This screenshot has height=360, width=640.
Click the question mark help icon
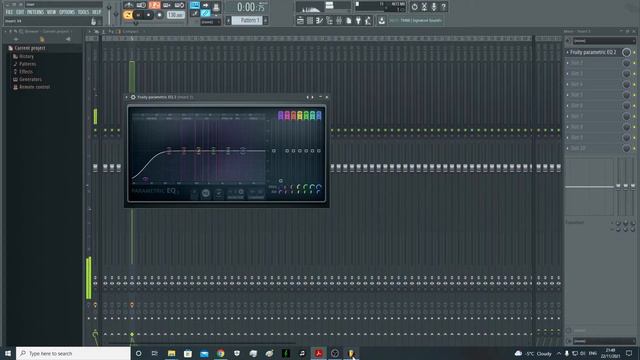[x=444, y=7]
